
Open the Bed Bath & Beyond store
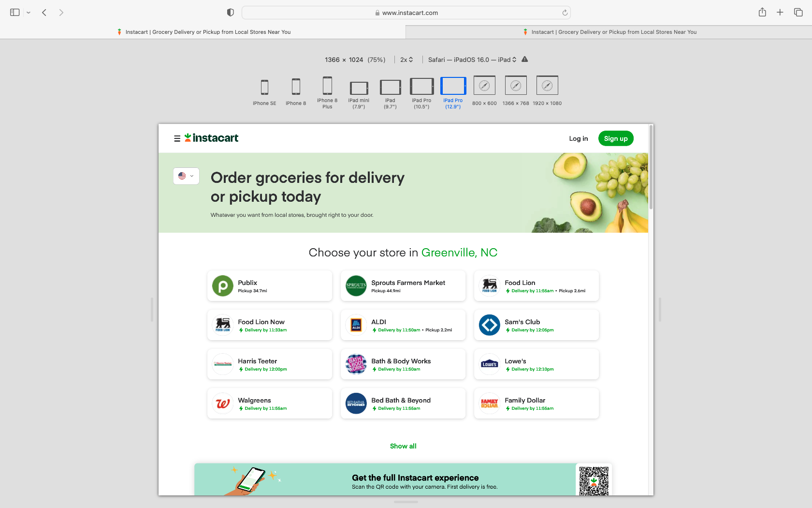[x=403, y=403]
